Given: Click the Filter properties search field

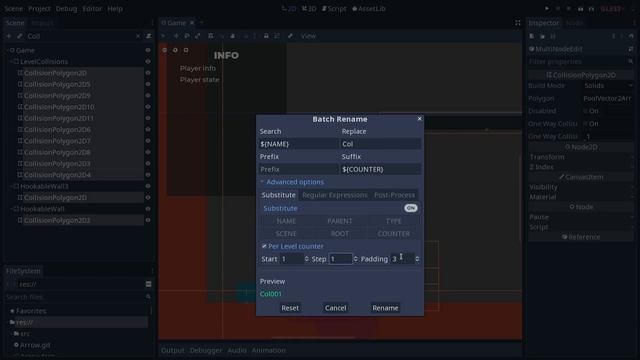Looking at the screenshot, I should pyautogui.click(x=580, y=62).
